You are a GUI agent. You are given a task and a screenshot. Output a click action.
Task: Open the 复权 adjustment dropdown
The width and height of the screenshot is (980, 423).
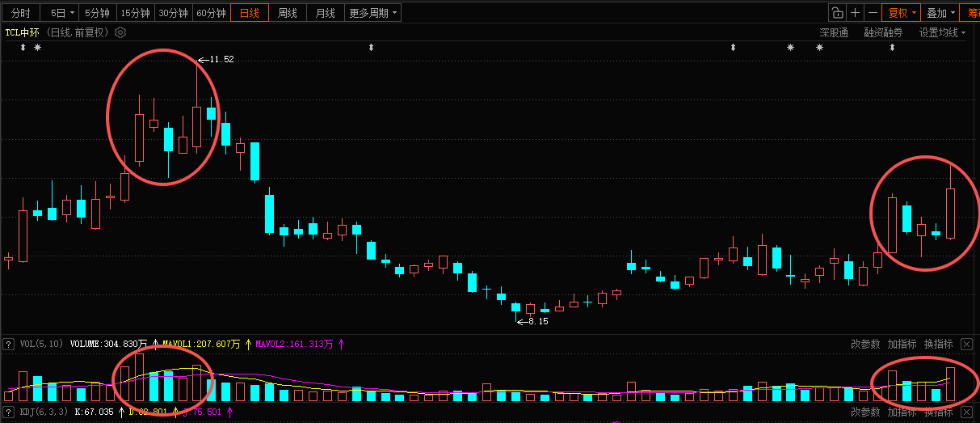[902, 13]
